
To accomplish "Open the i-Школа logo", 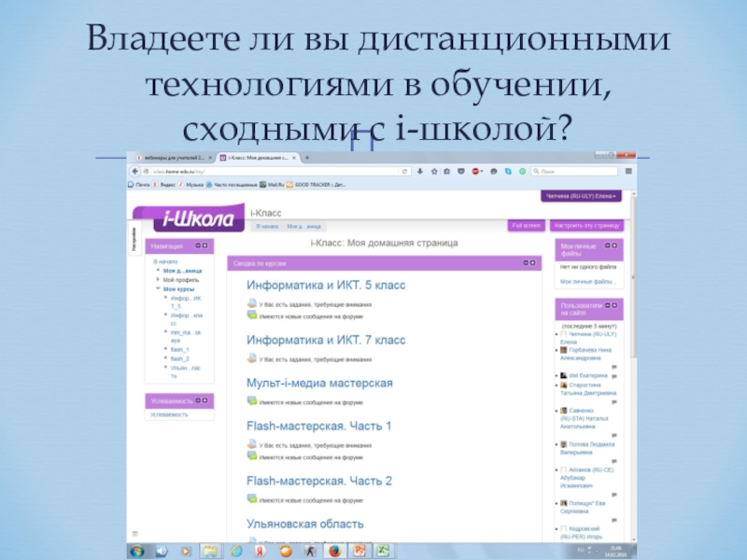I will point(189,218).
